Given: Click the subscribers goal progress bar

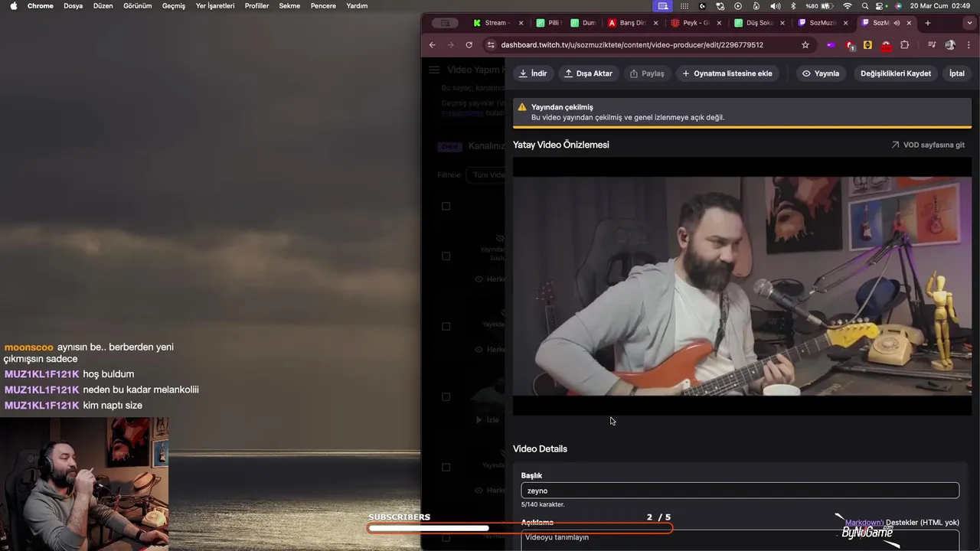Looking at the screenshot, I should [x=520, y=528].
